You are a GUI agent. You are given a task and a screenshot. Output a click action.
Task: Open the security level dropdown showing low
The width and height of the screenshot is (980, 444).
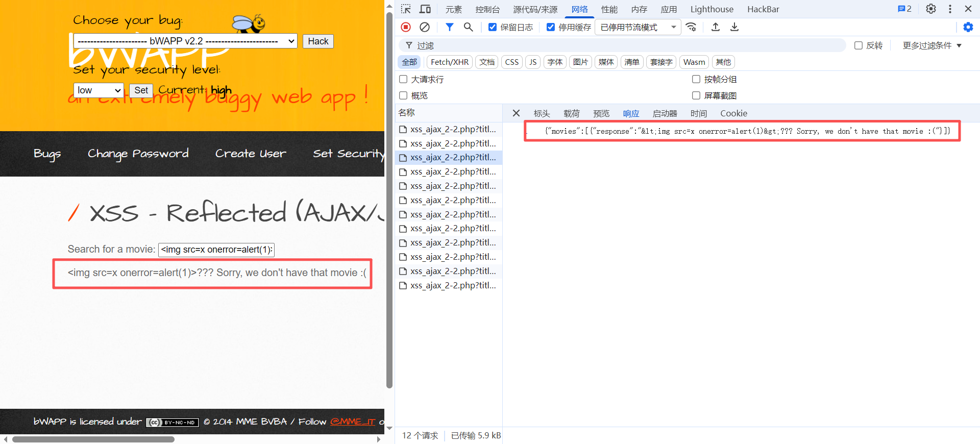pyautogui.click(x=99, y=90)
